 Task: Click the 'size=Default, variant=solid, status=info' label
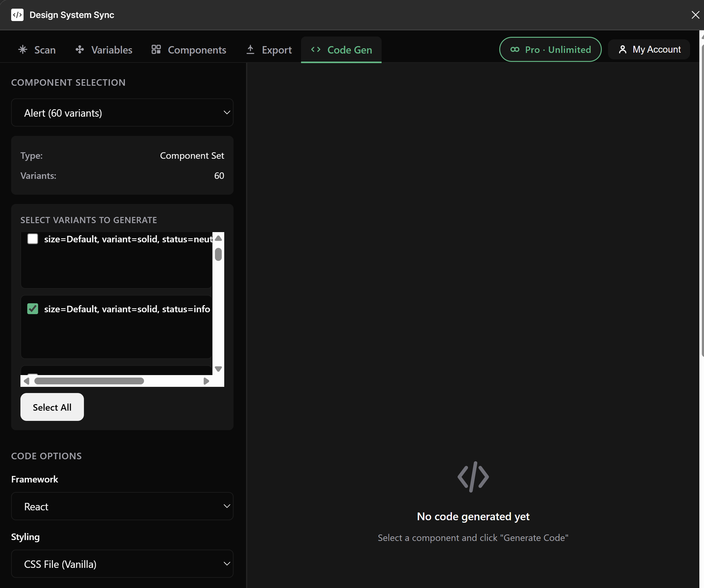(x=127, y=309)
